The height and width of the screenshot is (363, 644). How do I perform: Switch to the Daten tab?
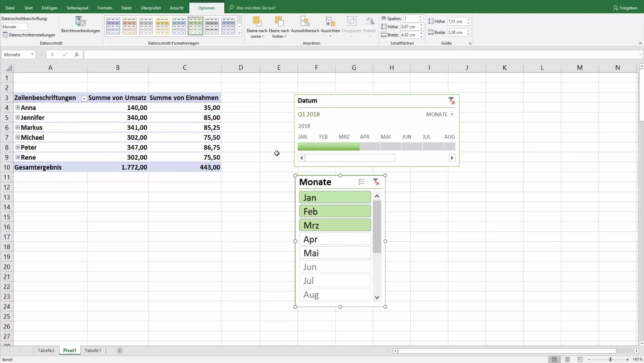pyautogui.click(x=126, y=8)
